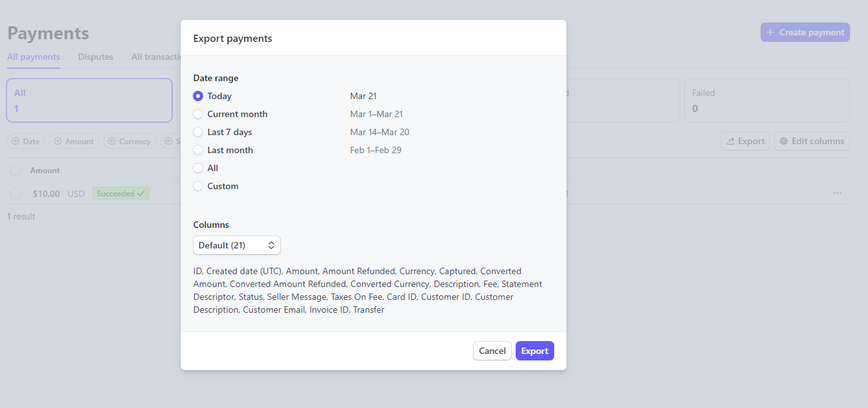Select the All payments status card

click(89, 100)
